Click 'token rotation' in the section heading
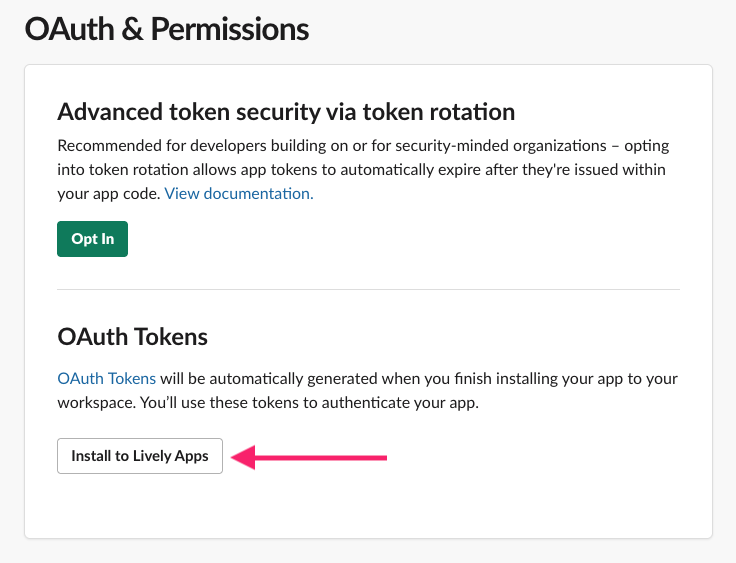The image size is (736, 563). [x=444, y=111]
